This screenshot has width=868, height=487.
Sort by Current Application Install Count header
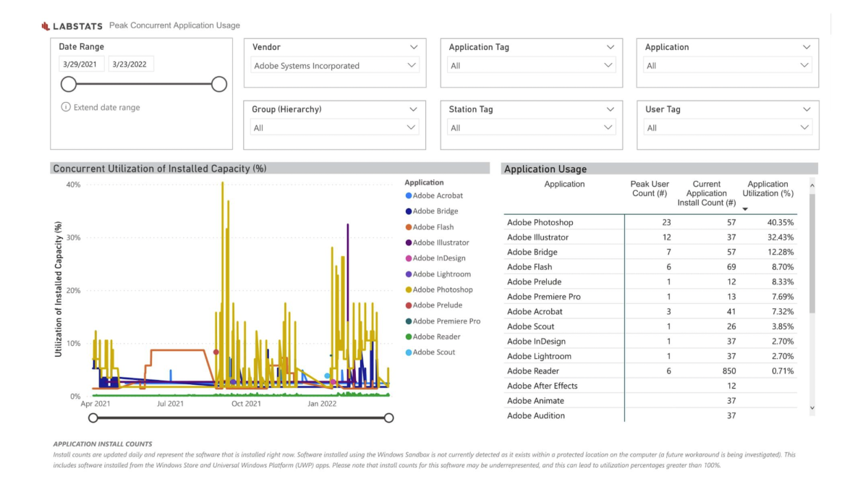706,193
